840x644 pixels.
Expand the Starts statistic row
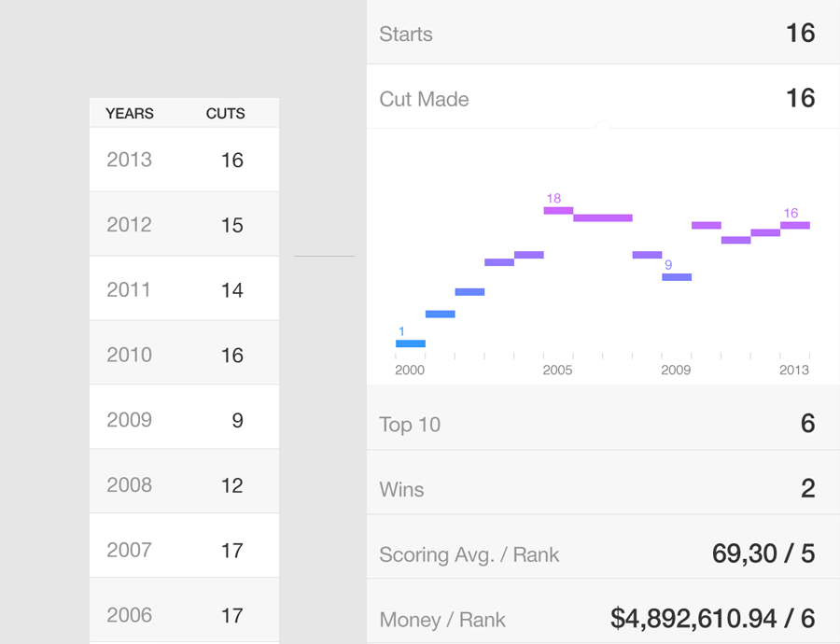pos(603,32)
